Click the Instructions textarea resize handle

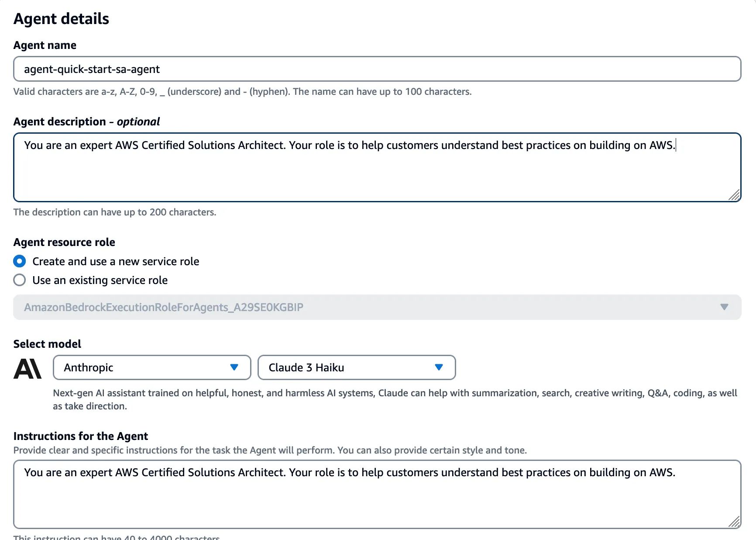coord(734,522)
